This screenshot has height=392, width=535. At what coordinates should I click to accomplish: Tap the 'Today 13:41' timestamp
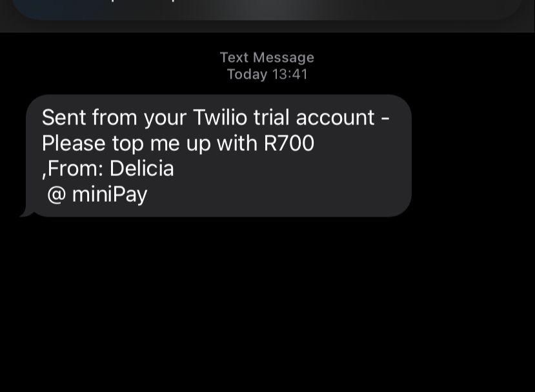click(x=267, y=74)
